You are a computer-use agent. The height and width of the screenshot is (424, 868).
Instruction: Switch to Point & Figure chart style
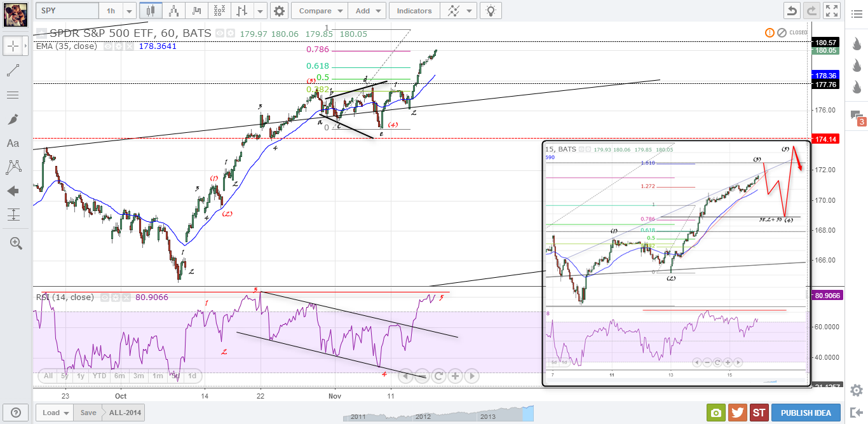[219, 11]
